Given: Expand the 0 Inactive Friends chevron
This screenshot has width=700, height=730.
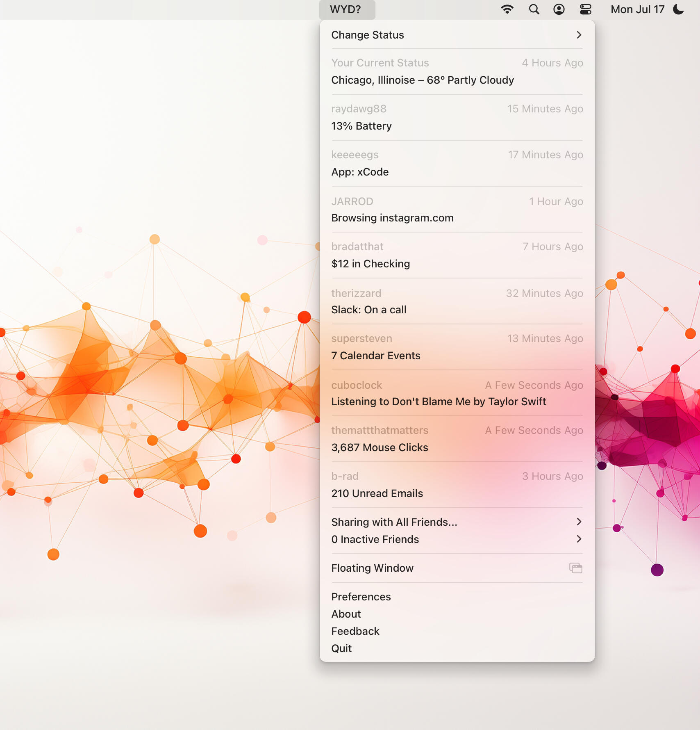Looking at the screenshot, I should coord(579,539).
